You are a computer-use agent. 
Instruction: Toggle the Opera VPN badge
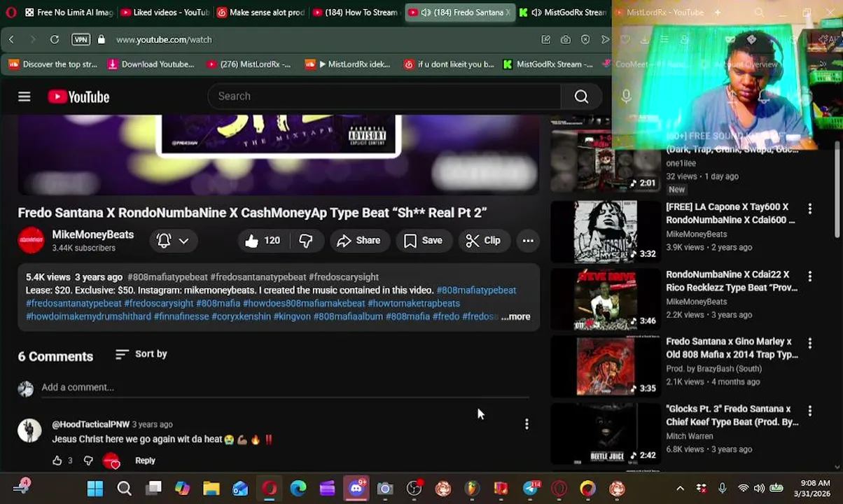pyautogui.click(x=81, y=40)
